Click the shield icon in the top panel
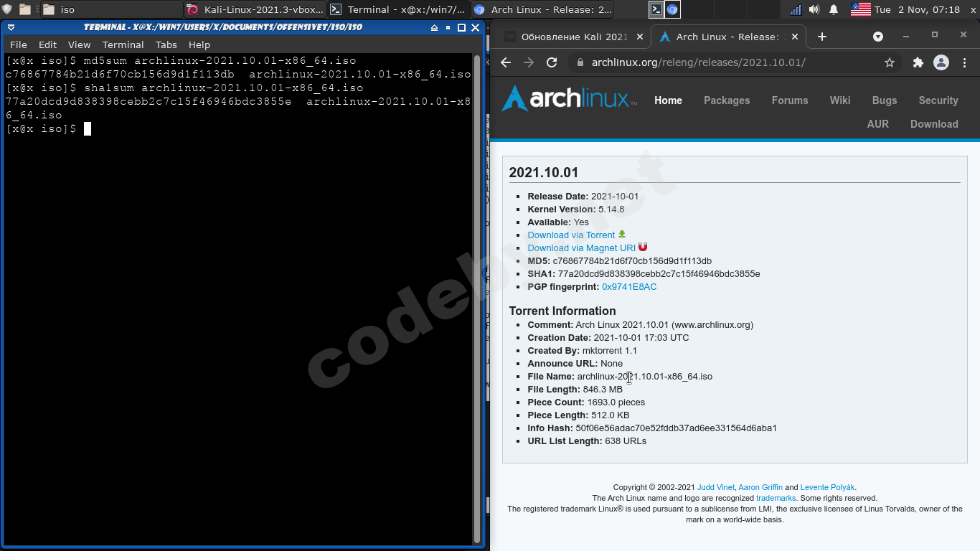 (7, 9)
